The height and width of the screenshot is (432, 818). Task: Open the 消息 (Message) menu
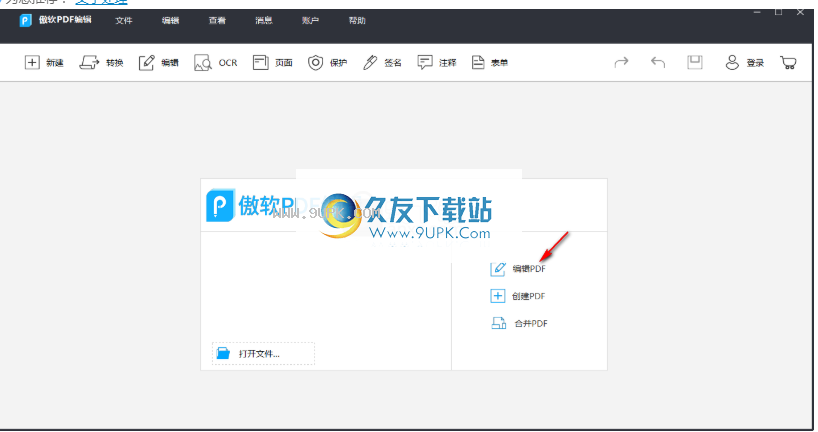[264, 20]
